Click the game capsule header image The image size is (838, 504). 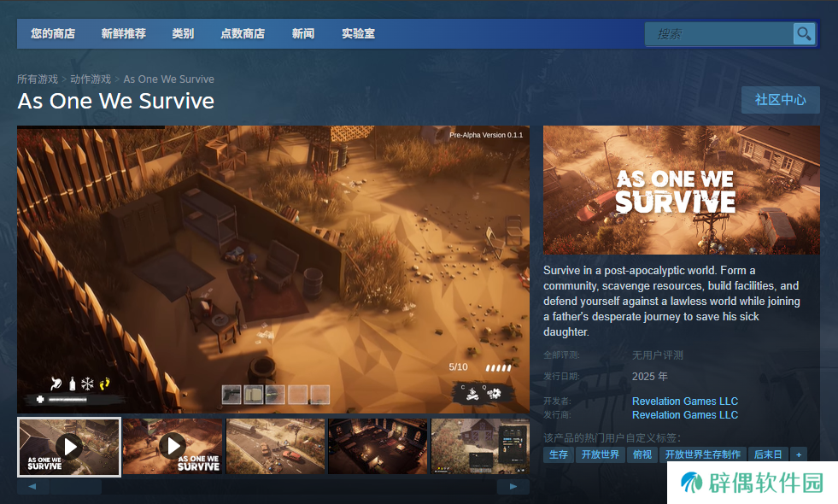pyautogui.click(x=682, y=190)
